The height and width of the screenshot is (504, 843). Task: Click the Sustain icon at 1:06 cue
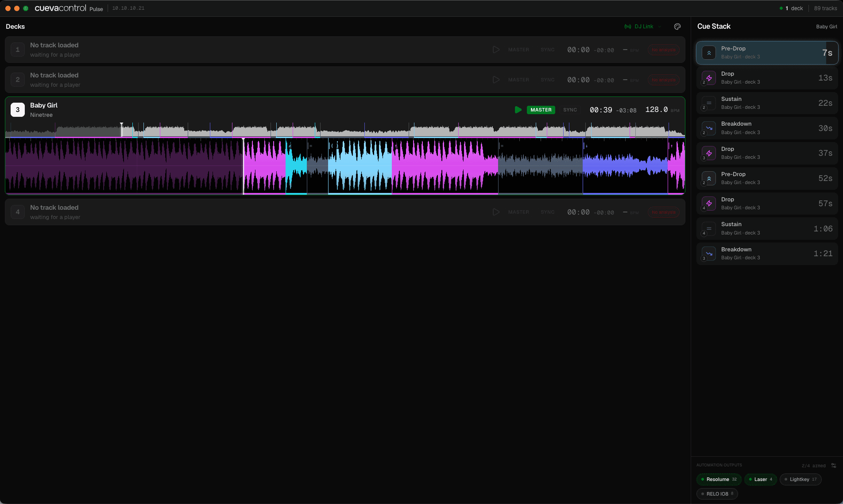coord(709,228)
